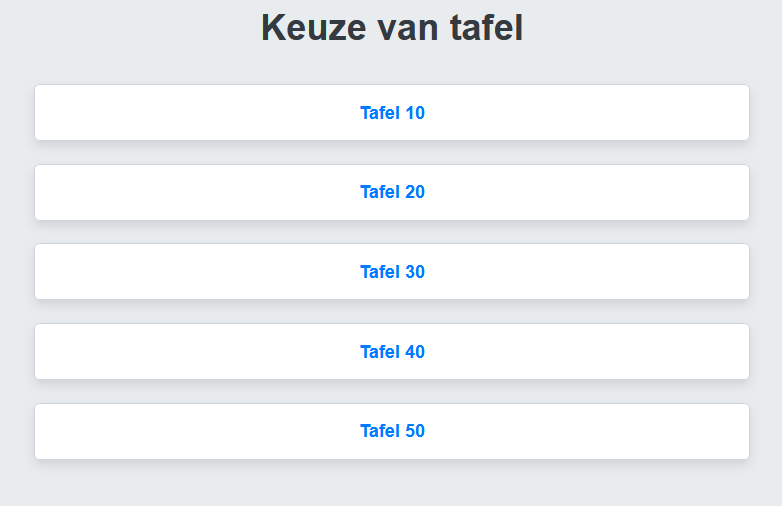
Task: Pick the Tafel 30 button
Action: click(x=392, y=272)
